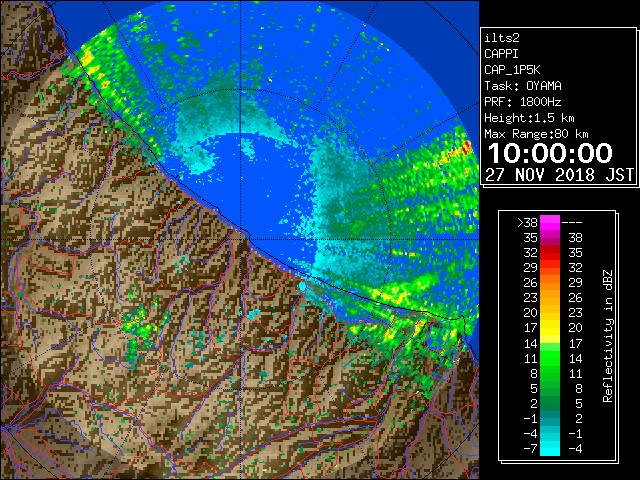Click the ">38" legend label
The image size is (640, 480).
(527, 223)
